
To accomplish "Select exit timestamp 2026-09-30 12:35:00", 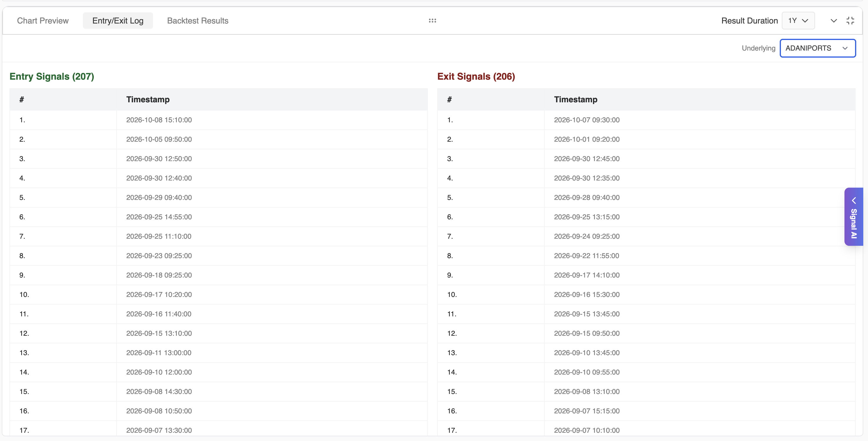I will coord(587,178).
